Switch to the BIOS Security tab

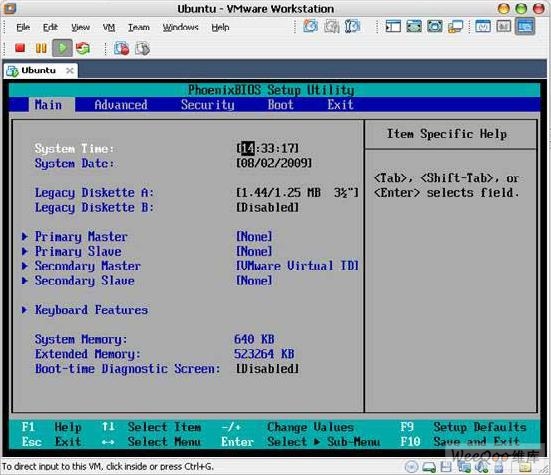(x=207, y=105)
